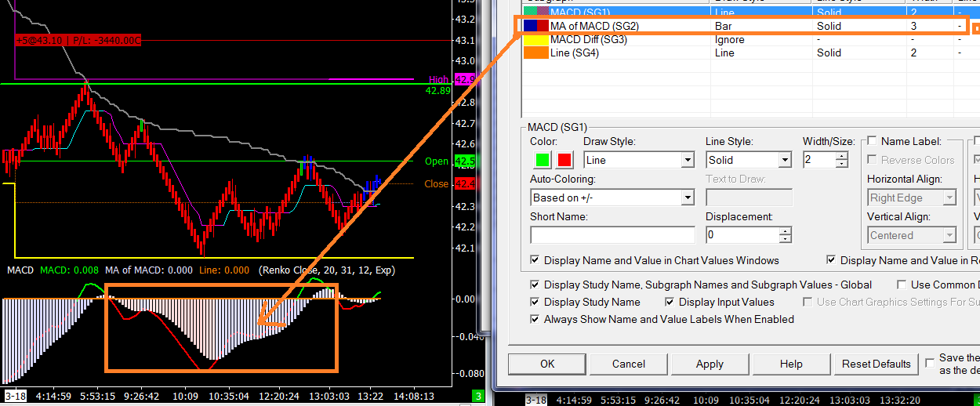Click into the Short Name text field
Screen dimensions: 980x406
(x=612, y=235)
